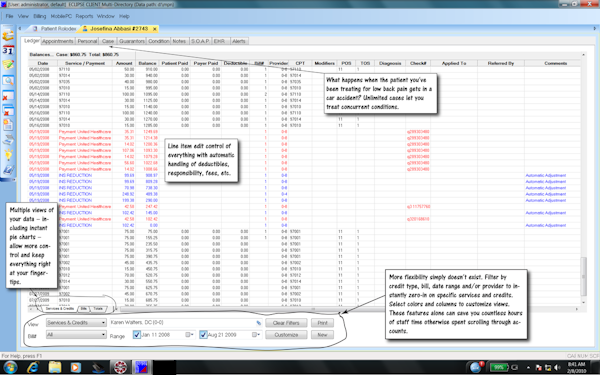The width and height of the screenshot is (600, 375).
Task: Click the light bulb tips icon
Action: [x=8, y=155]
